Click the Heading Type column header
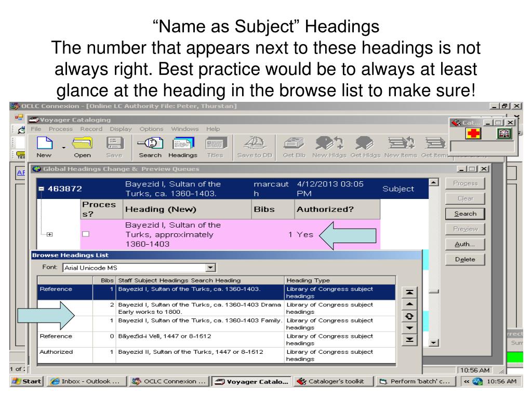Screen dimensions: 532x399 click(x=340, y=280)
